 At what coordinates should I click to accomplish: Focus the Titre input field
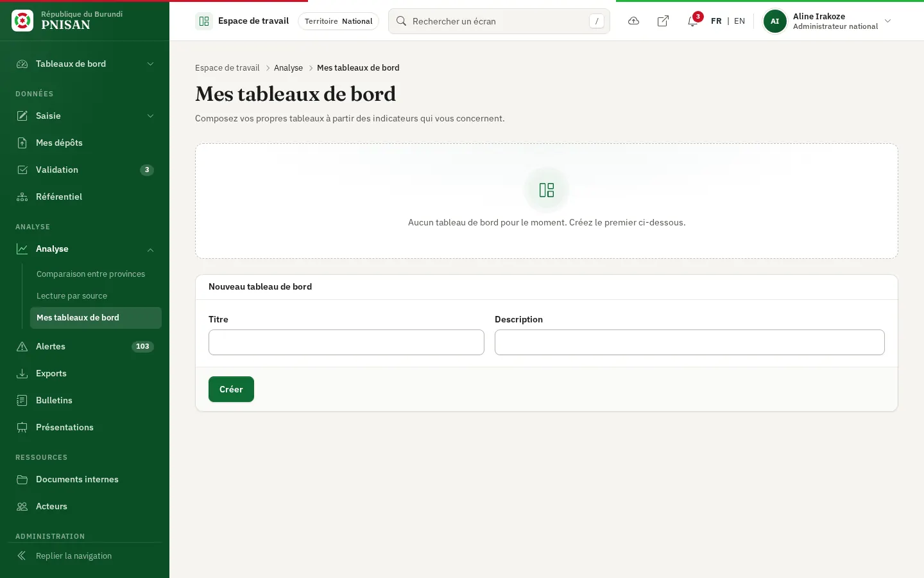point(346,342)
